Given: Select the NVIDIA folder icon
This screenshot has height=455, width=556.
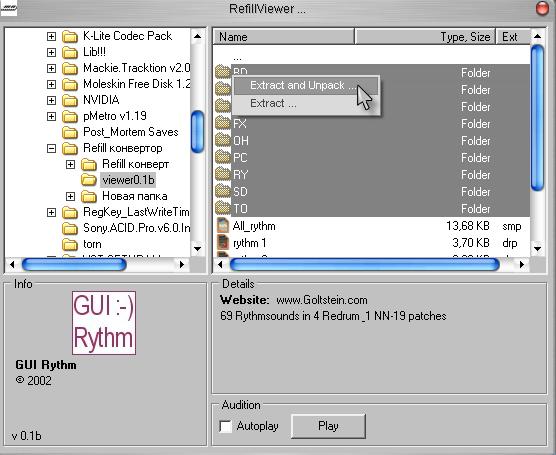Looking at the screenshot, I should [70, 100].
